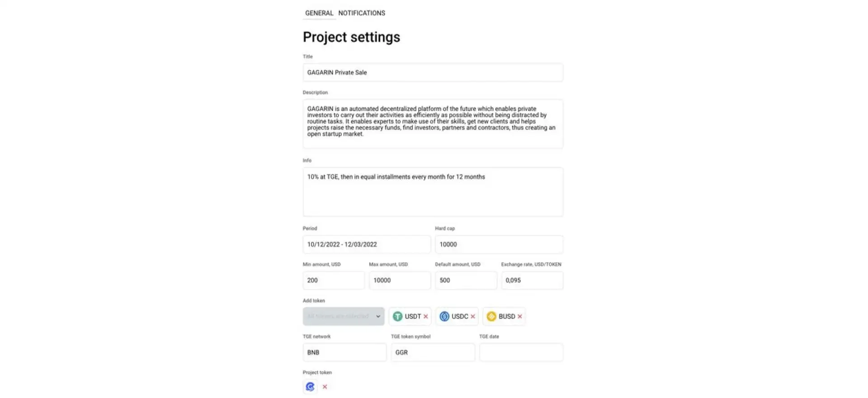The height and width of the screenshot is (398, 868).
Task: Remove the USDC token chip
Action: point(473,317)
